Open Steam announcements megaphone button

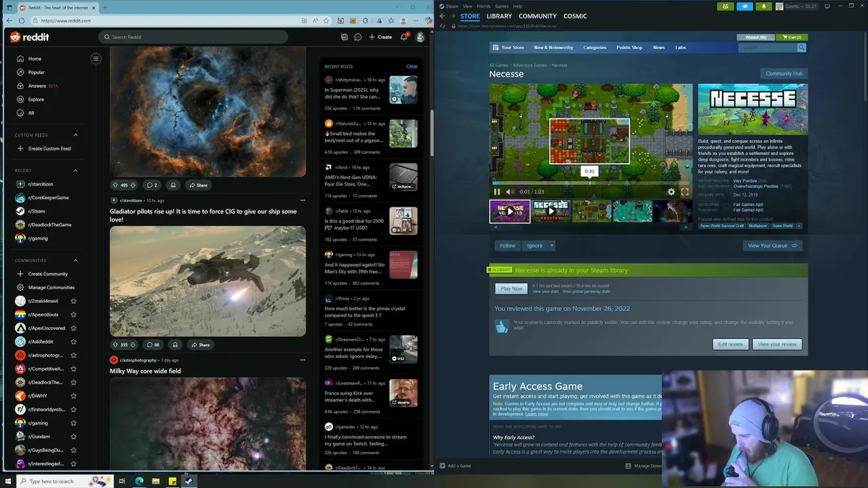745,6
